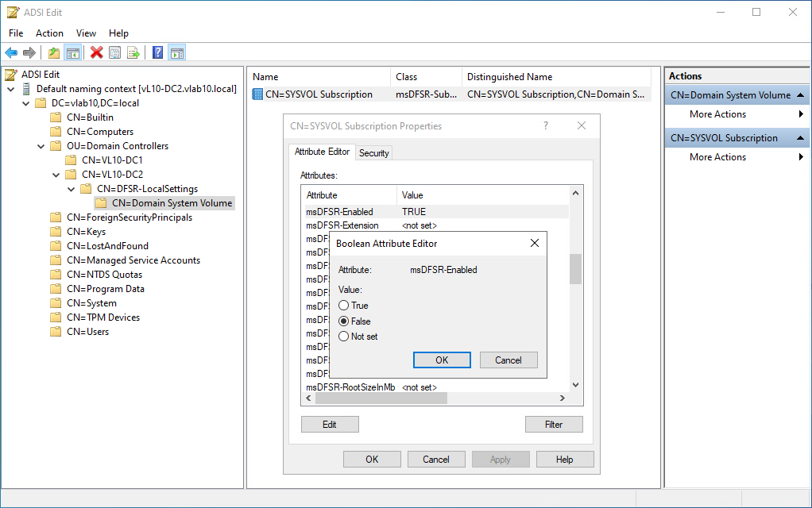Toggle the Show/Hide Action Pane icon
812x508 pixels.
[x=176, y=53]
